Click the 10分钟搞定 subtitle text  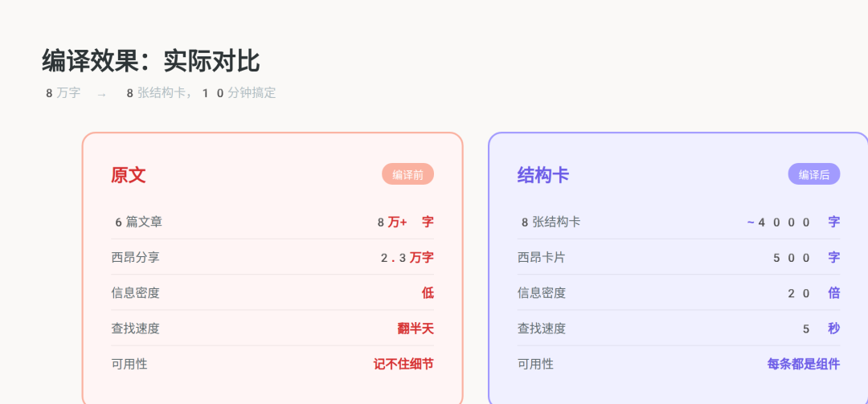click(239, 93)
